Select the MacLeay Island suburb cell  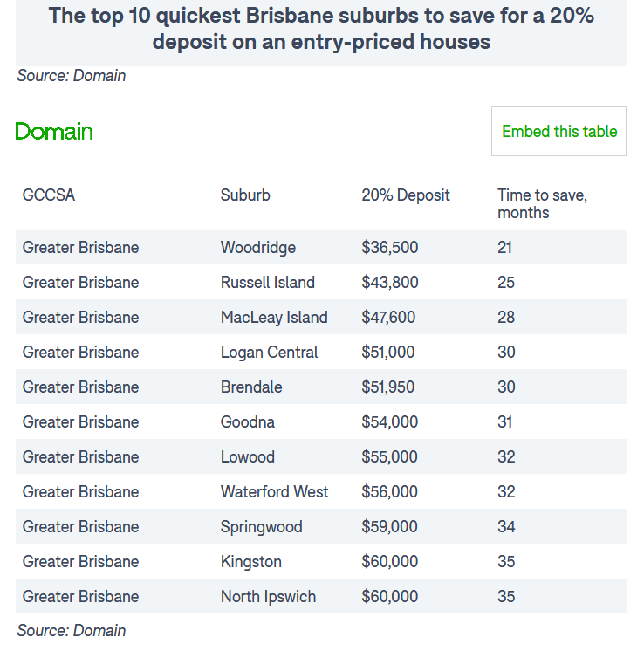click(x=274, y=317)
